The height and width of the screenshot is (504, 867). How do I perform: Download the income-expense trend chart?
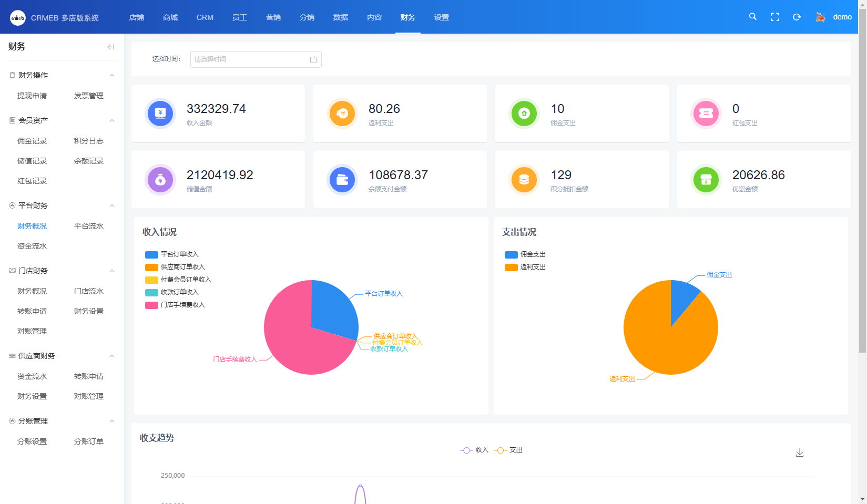point(800,452)
